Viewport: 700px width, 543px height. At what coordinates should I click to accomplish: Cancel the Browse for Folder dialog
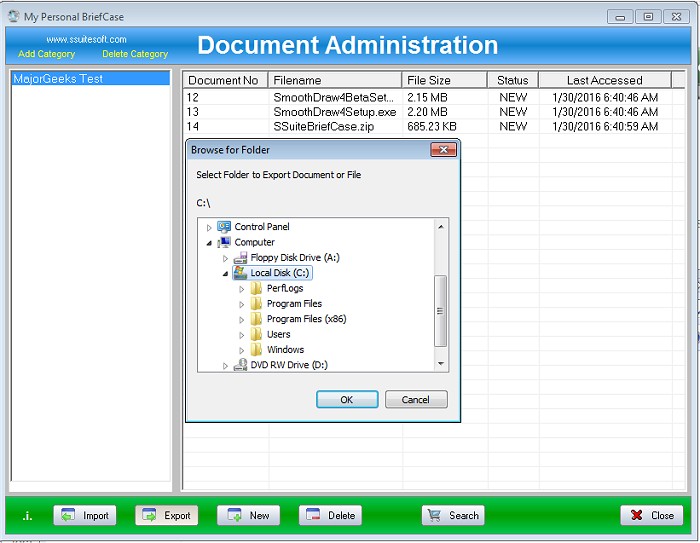tap(416, 399)
